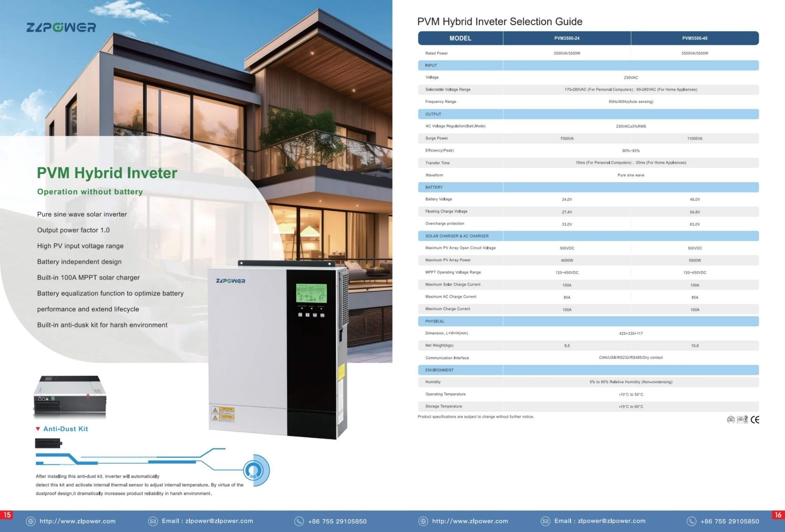Click the page number 16 badge
This screenshot has height=532, width=785.
coord(778,515)
